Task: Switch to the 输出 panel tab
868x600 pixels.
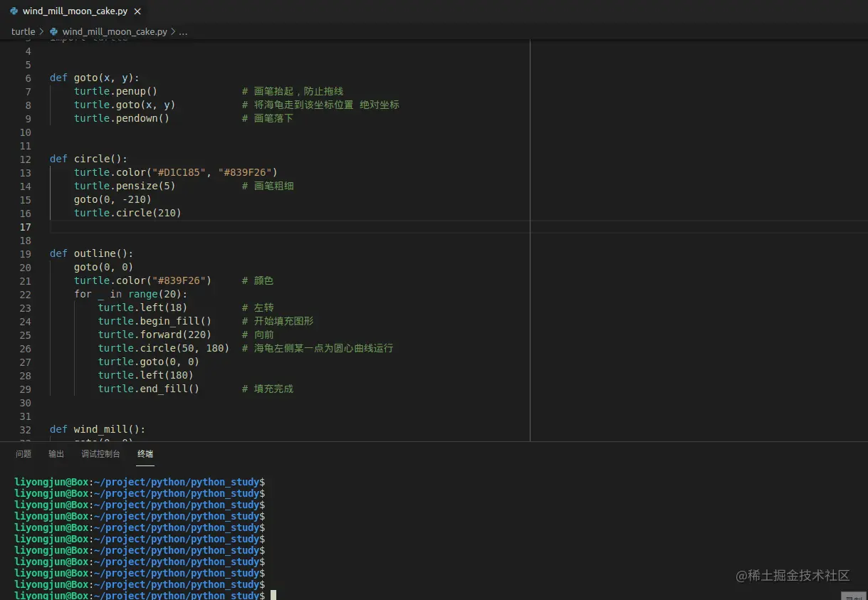Action: [x=56, y=454]
